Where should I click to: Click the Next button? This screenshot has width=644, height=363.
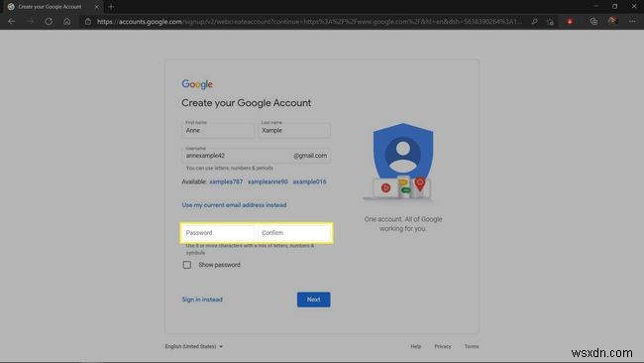313,300
